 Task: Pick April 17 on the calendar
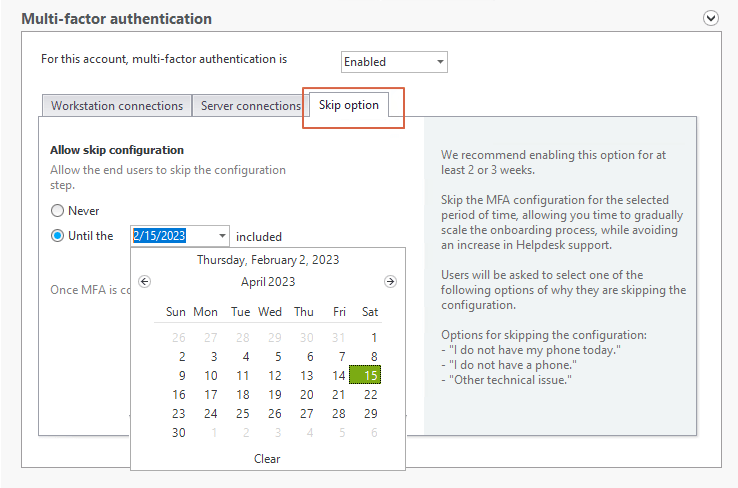pyautogui.click(x=210, y=394)
